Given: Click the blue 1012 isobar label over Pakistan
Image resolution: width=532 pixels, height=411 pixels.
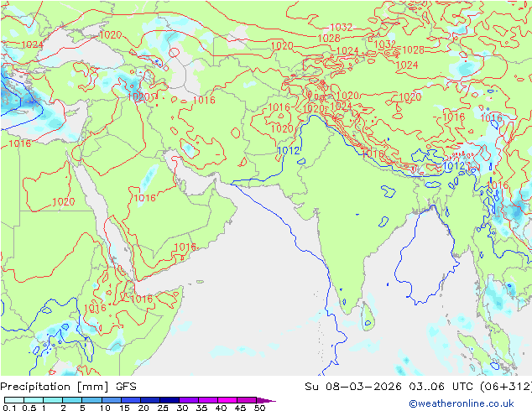Looking at the screenshot, I should (289, 151).
